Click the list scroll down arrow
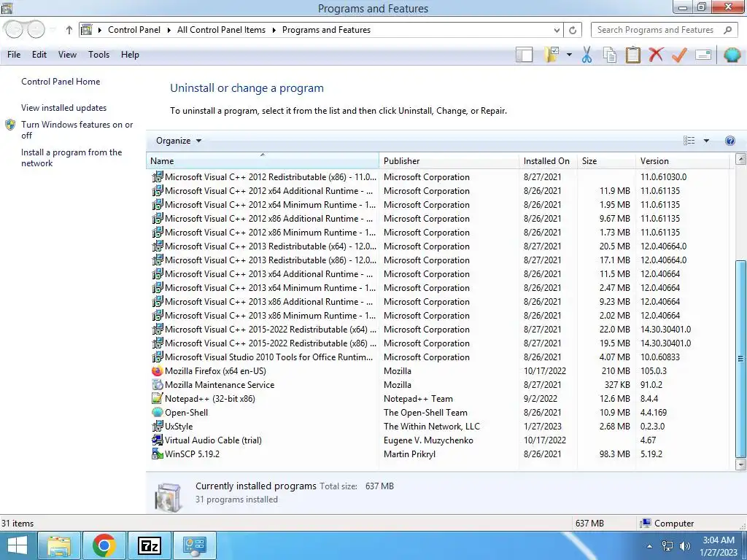747x560 pixels. pos(741,463)
